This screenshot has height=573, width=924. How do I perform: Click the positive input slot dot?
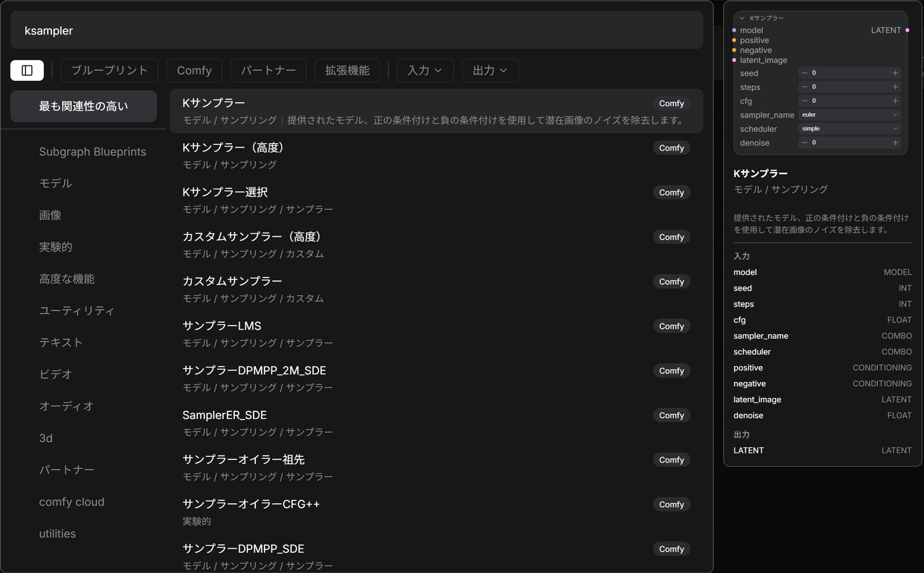coord(734,40)
